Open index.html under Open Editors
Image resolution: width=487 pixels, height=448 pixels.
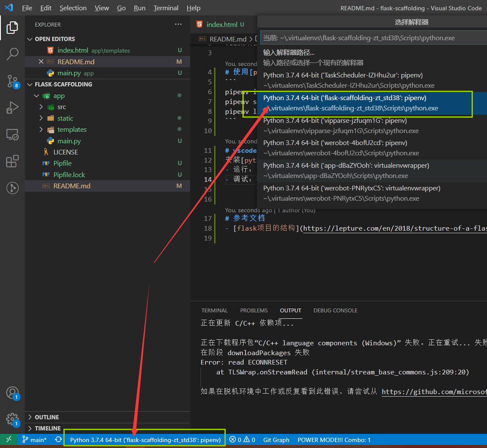108,50
